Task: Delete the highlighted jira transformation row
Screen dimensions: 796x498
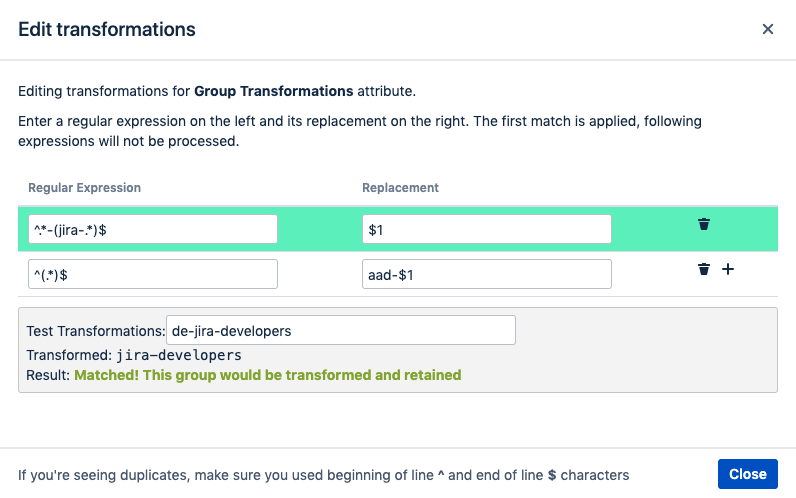Action: point(704,224)
